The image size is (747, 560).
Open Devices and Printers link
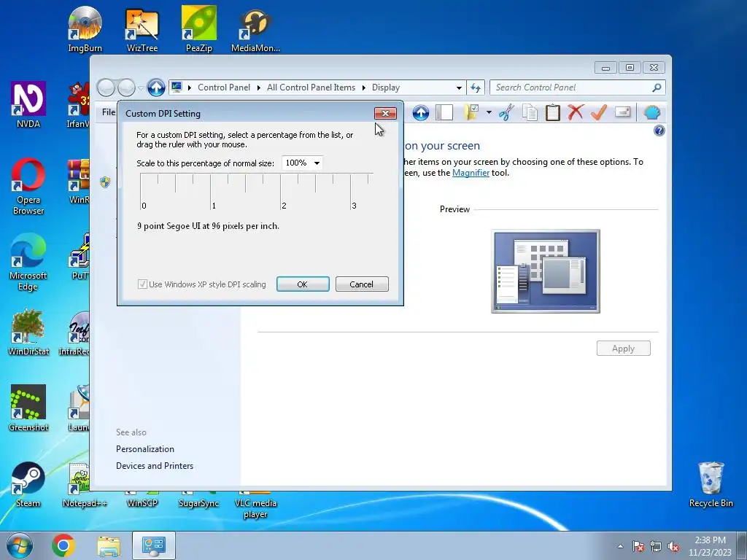(155, 466)
